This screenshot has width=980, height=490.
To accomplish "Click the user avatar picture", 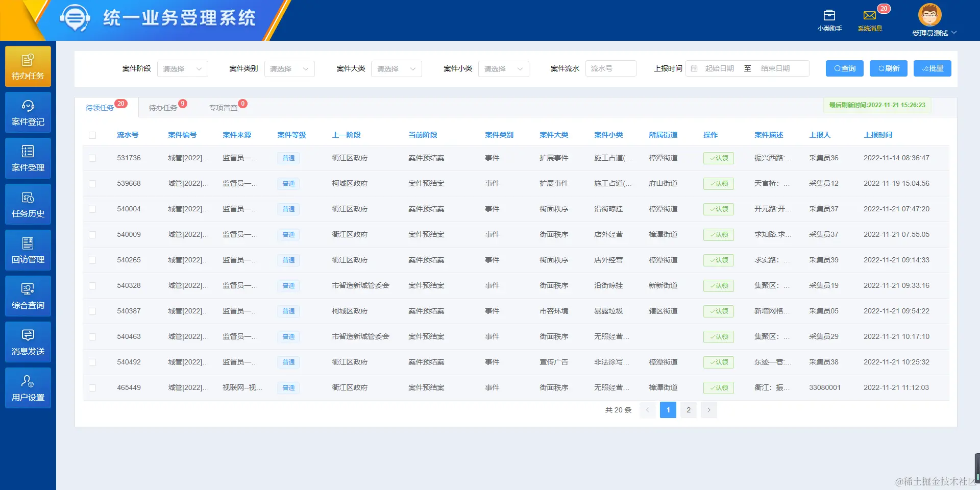I will point(930,15).
